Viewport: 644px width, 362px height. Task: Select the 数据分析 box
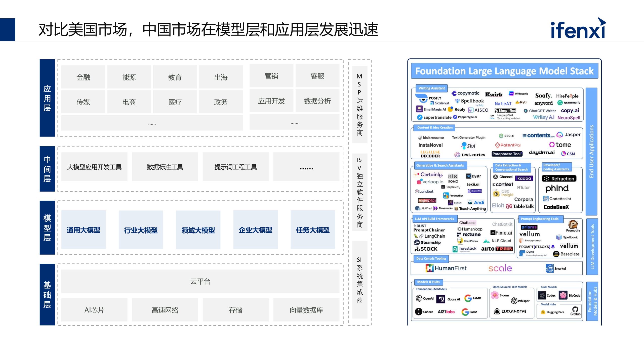[317, 101]
